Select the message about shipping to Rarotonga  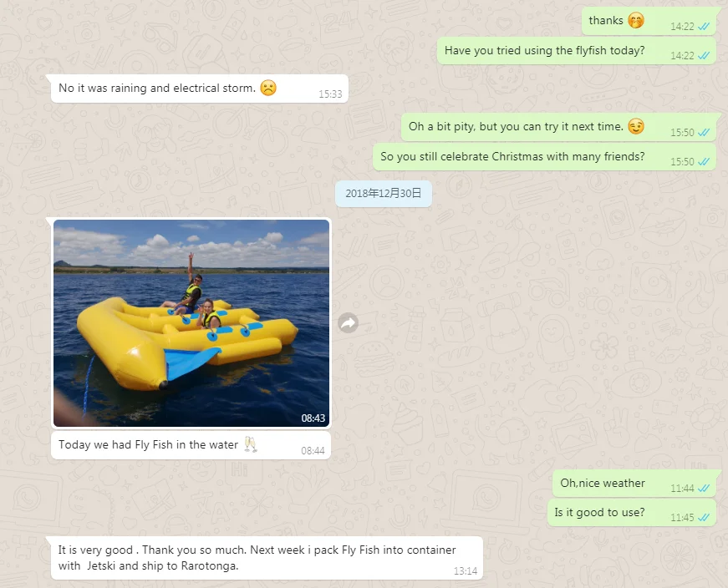267,558
